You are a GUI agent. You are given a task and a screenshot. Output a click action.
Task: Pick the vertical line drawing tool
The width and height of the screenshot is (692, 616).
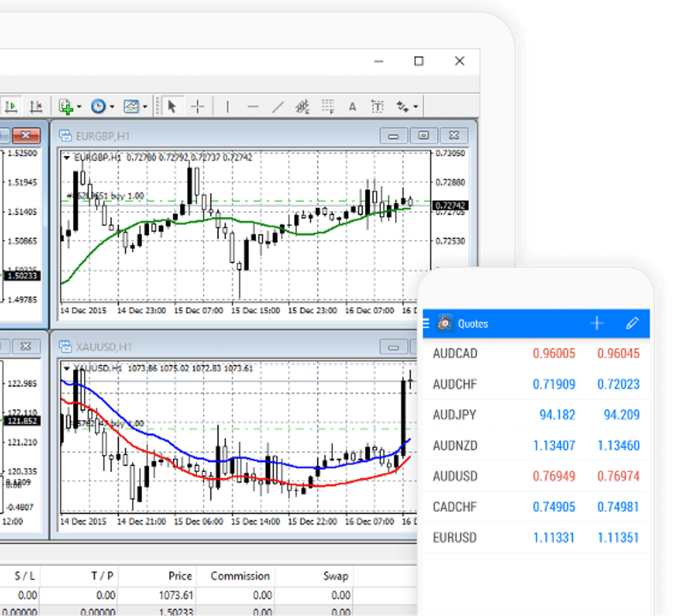pyautogui.click(x=228, y=106)
